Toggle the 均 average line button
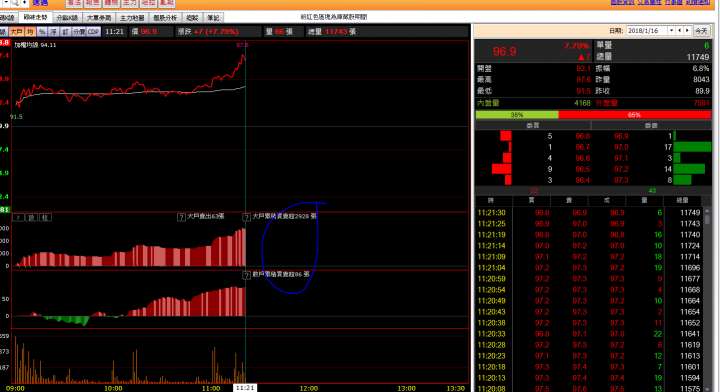The width and height of the screenshot is (720, 392). point(30,32)
